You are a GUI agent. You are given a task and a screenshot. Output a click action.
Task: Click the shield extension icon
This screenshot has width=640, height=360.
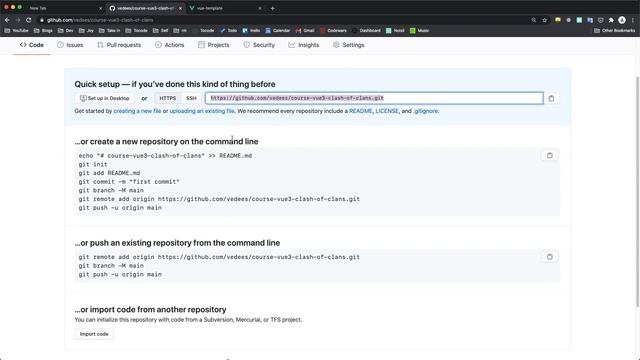pos(600,20)
